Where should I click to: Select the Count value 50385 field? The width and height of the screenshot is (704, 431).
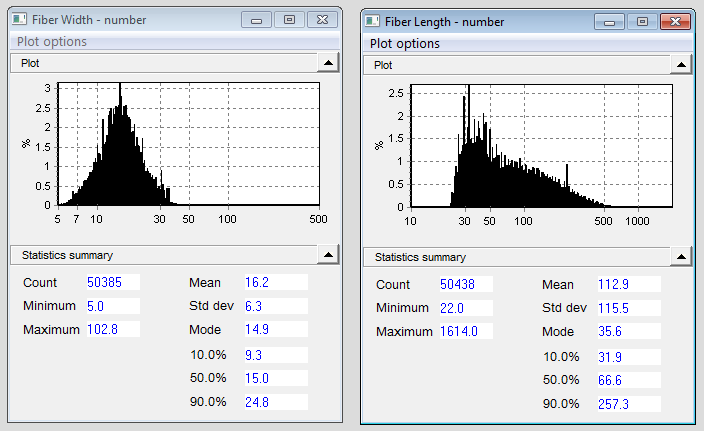[x=112, y=283]
